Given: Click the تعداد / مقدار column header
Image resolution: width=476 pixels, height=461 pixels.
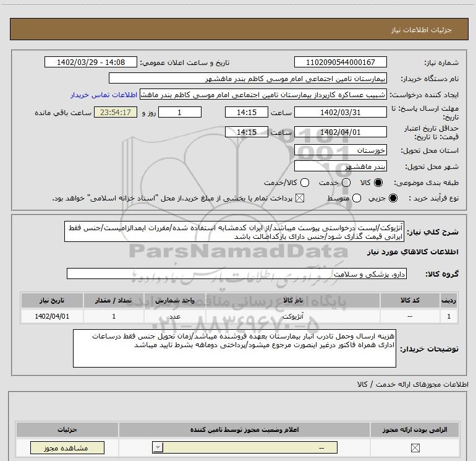Looking at the screenshot, I should coord(114,300).
